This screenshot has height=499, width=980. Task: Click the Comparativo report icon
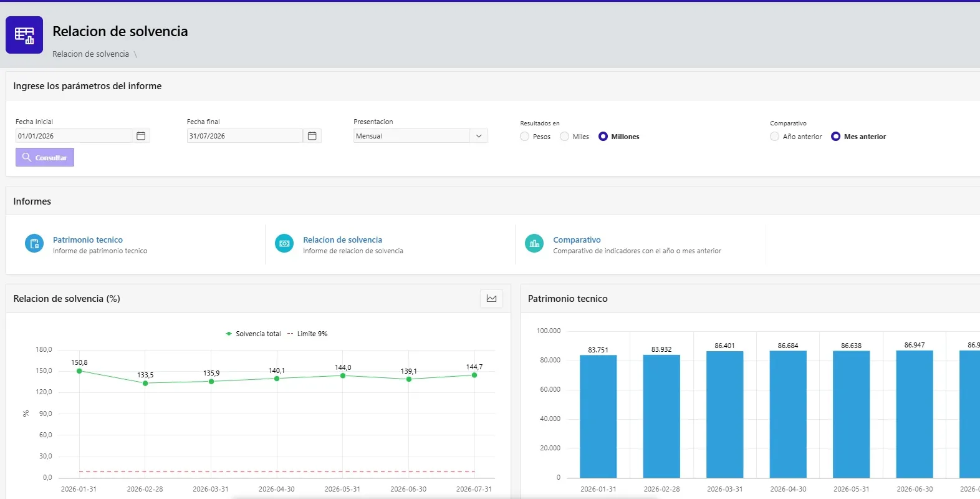click(534, 243)
